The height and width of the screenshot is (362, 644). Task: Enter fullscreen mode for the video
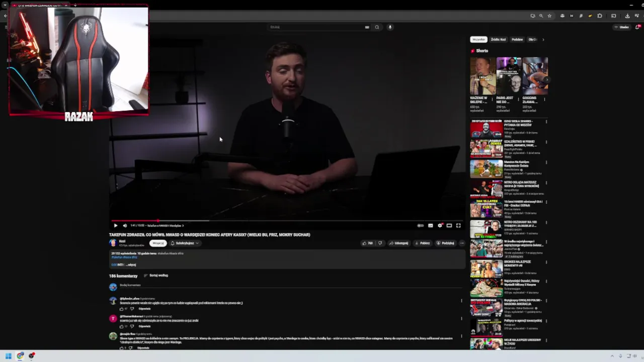pyautogui.click(x=458, y=226)
